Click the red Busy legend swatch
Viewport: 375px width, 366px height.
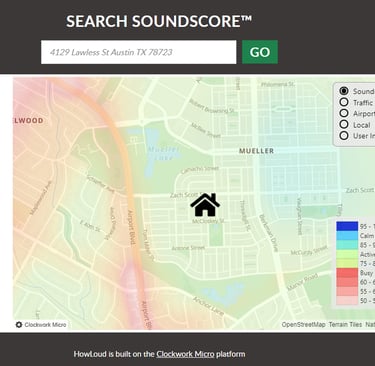(x=347, y=273)
